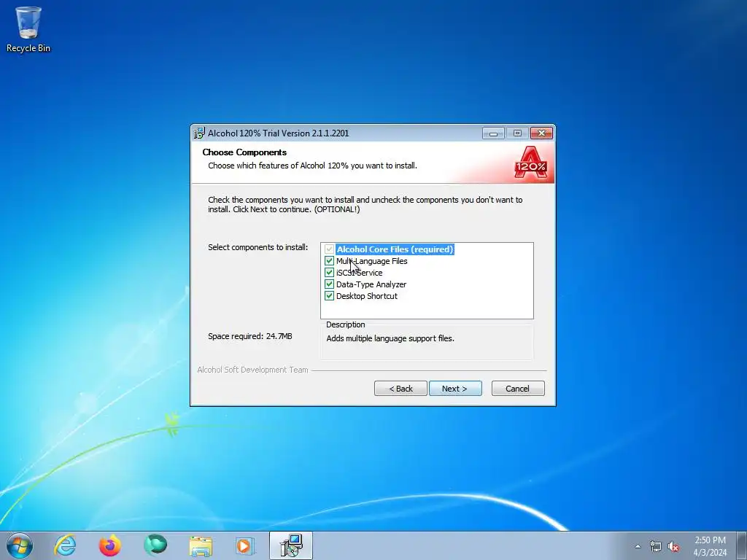Close the Alcohol 120% installer window
This screenshot has width=747, height=560.
tap(541, 133)
